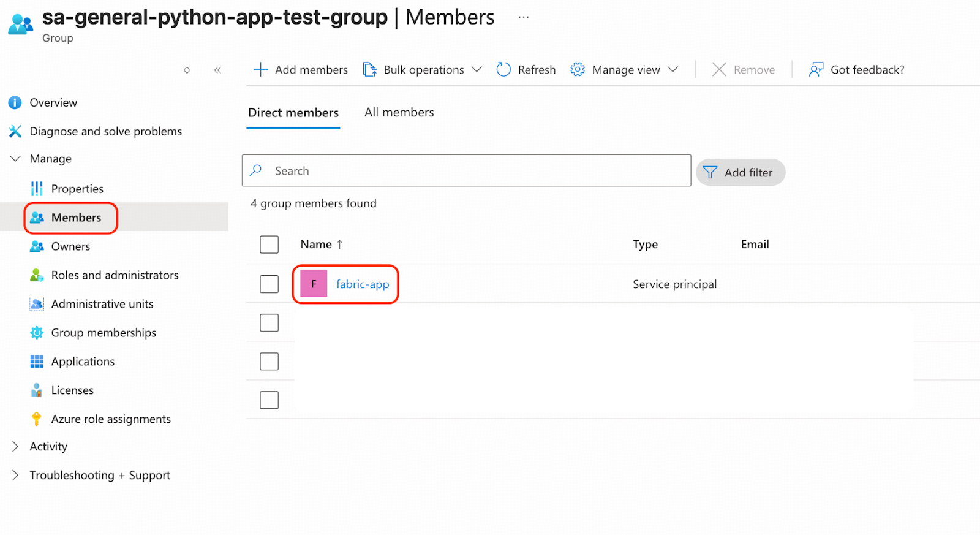
Task: Open the Bulk operations dropdown
Action: point(423,70)
